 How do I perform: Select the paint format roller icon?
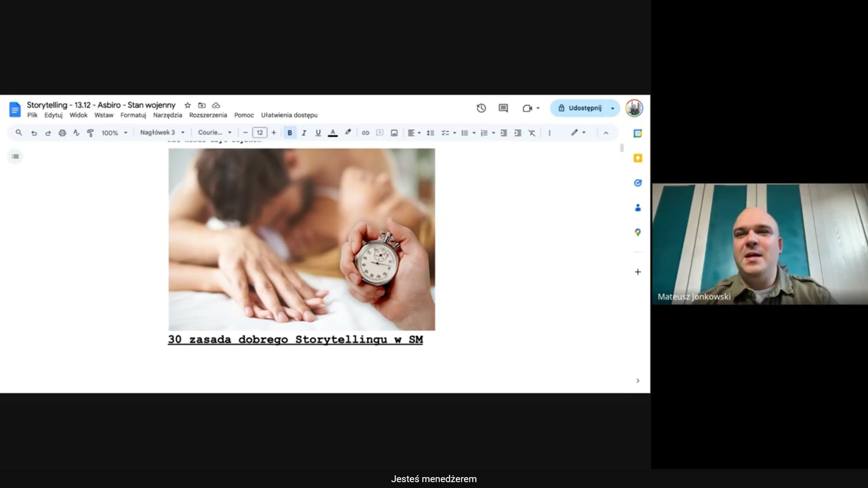(90, 133)
